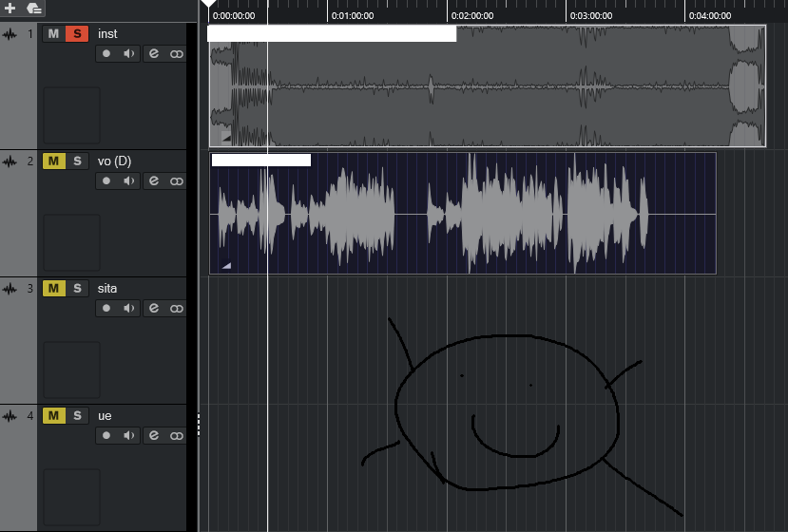Click the waveform icon of track 3
Screen dimensions: 788x532
[10, 289]
